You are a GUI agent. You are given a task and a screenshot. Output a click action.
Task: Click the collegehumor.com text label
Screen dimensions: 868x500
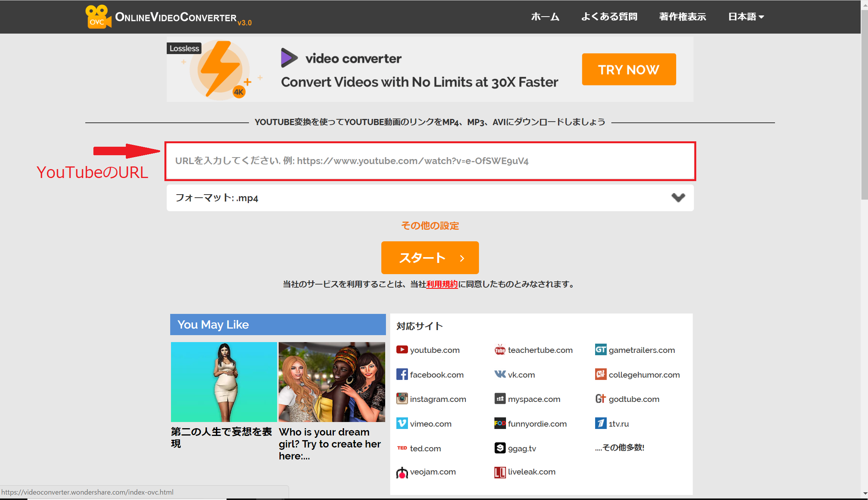644,375
